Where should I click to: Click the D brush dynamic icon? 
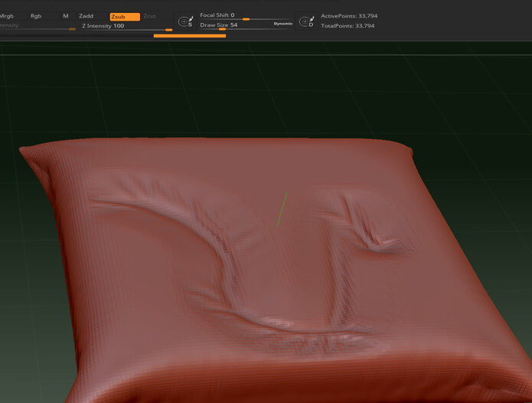[x=307, y=21]
